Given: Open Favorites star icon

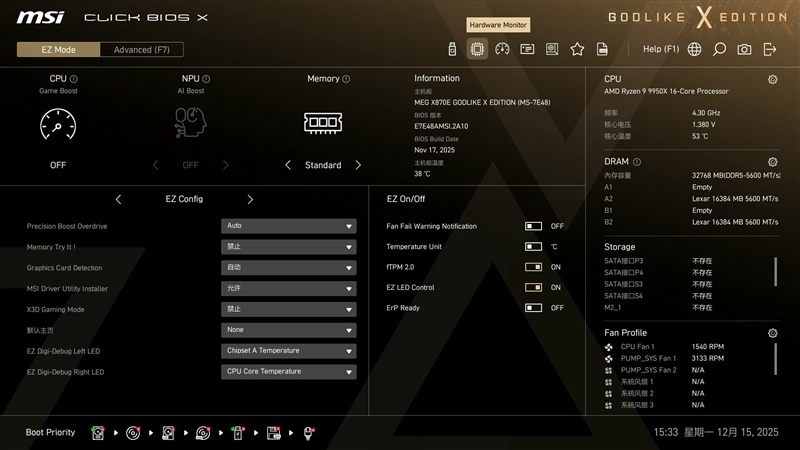Looking at the screenshot, I should click(x=577, y=49).
